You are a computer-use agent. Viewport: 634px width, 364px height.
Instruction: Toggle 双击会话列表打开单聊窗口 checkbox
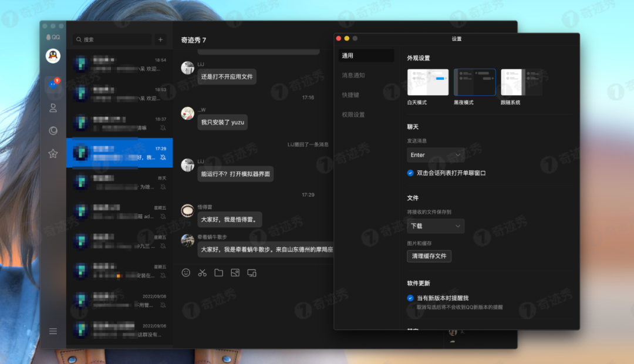click(x=410, y=173)
